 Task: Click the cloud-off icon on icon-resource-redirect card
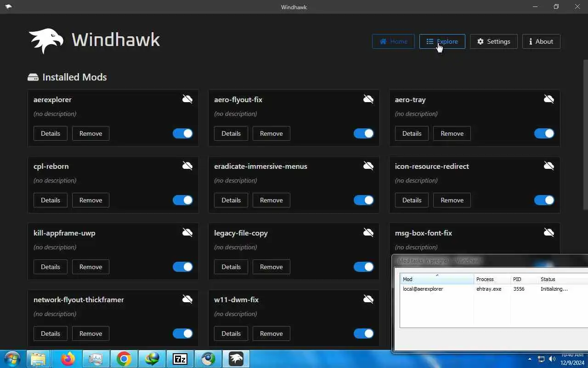[x=549, y=166]
